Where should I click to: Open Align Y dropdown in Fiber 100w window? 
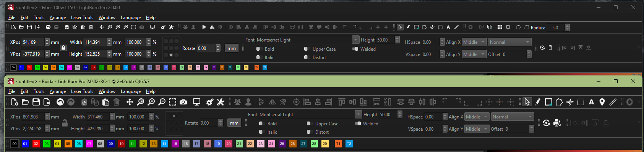tap(474, 54)
